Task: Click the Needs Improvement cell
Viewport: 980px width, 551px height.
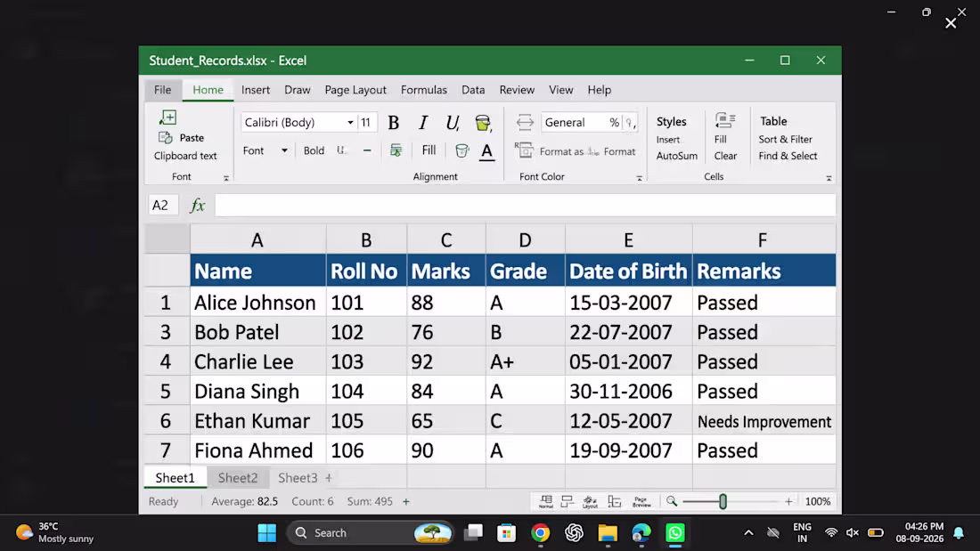Action: (764, 421)
